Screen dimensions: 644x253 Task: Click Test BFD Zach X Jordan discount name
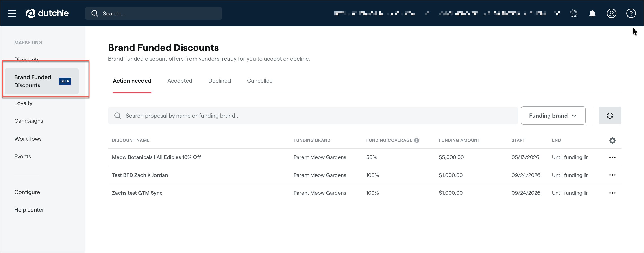pos(140,175)
